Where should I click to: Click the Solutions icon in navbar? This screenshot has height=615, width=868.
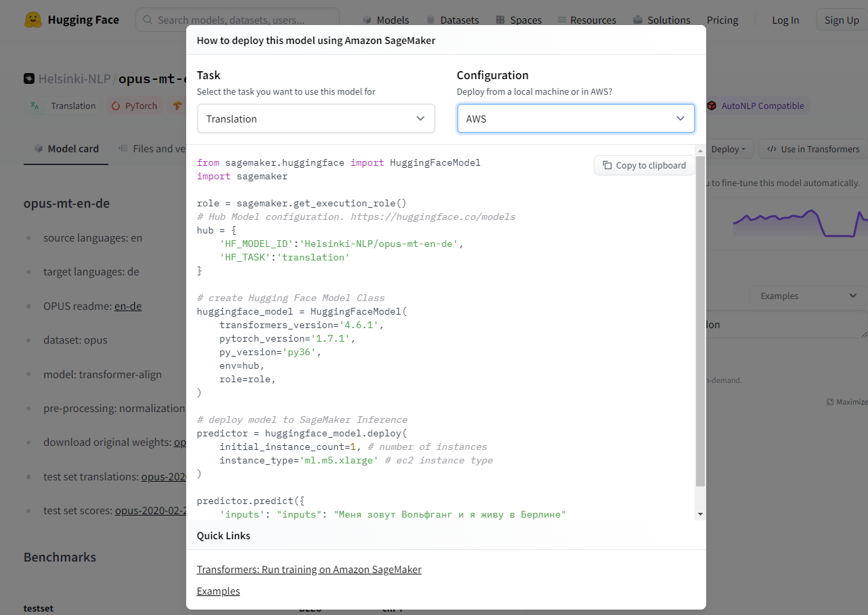[638, 20]
